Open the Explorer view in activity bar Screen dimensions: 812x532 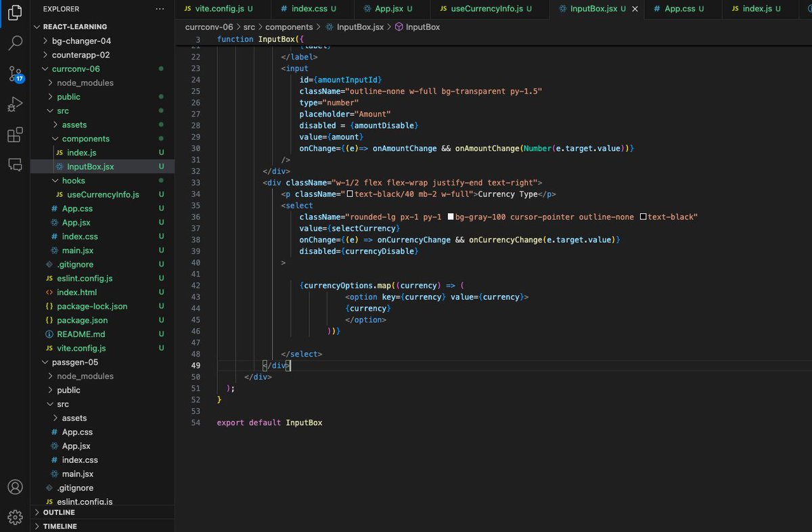[x=15, y=14]
